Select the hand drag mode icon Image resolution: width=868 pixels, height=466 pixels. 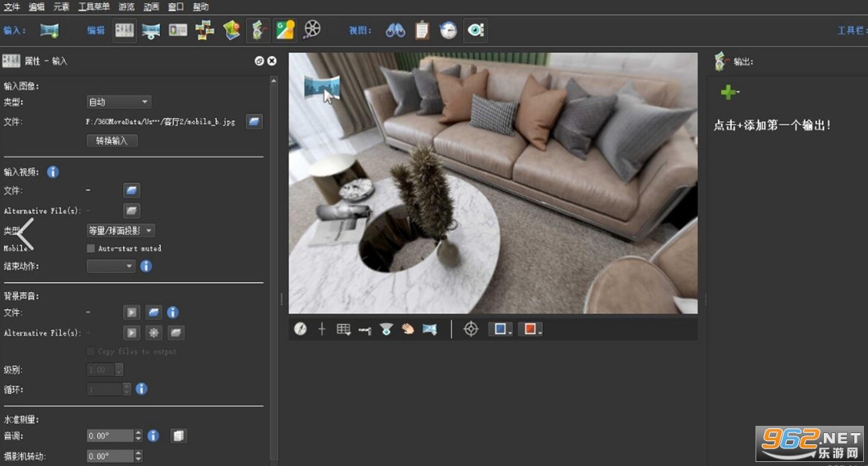tap(408, 329)
